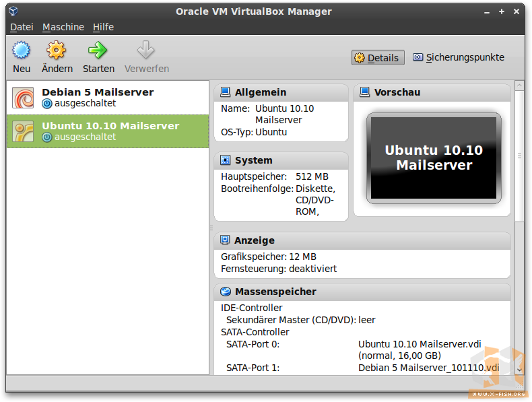Switch to the Sicherungspunkte view
This screenshot has width=532, height=402.
pyautogui.click(x=459, y=57)
